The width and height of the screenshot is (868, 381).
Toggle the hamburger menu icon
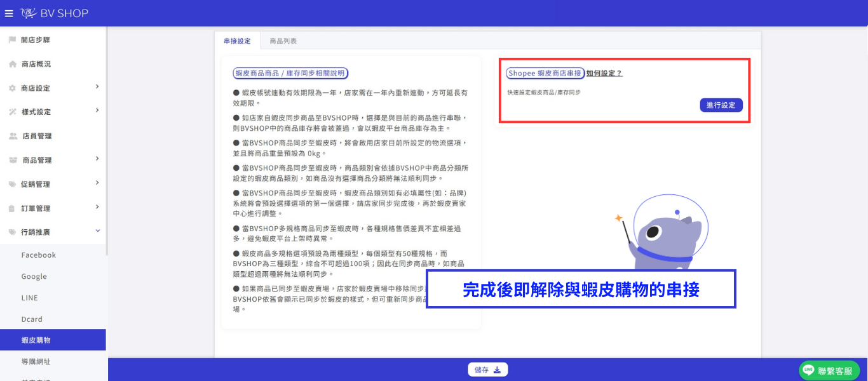click(x=9, y=13)
